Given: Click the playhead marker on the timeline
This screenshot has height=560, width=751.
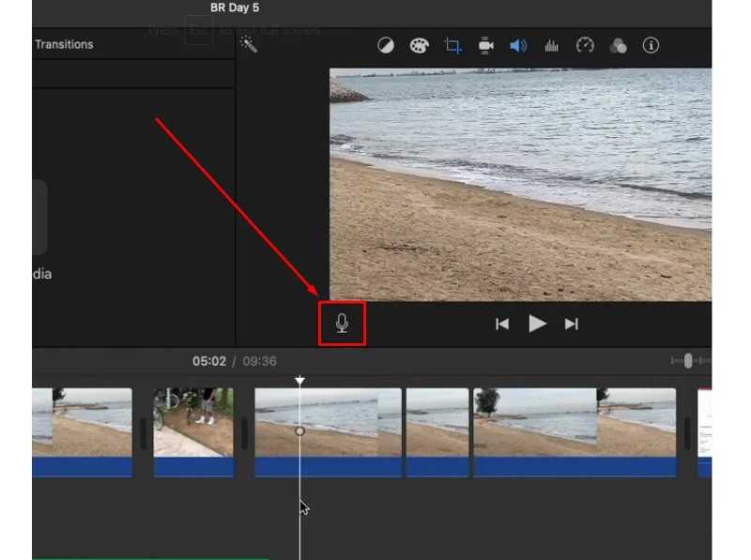Looking at the screenshot, I should (x=299, y=381).
